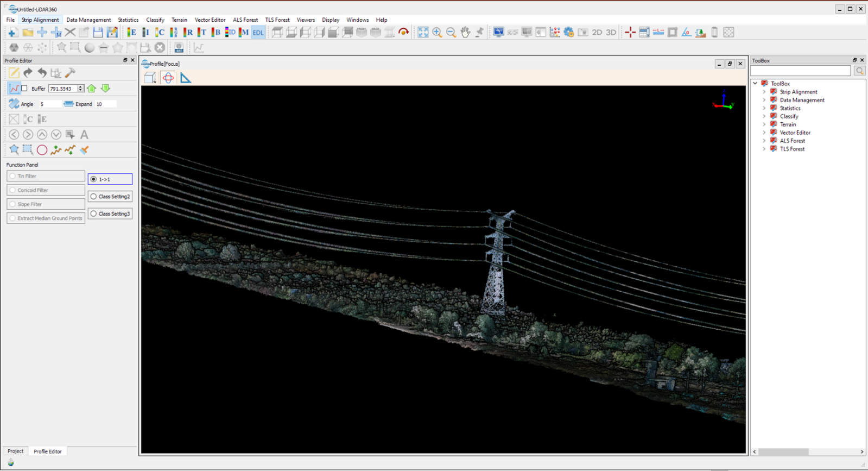Image resolution: width=868 pixels, height=471 pixels.
Task: Switch to 3D view mode button
Action: (611, 33)
